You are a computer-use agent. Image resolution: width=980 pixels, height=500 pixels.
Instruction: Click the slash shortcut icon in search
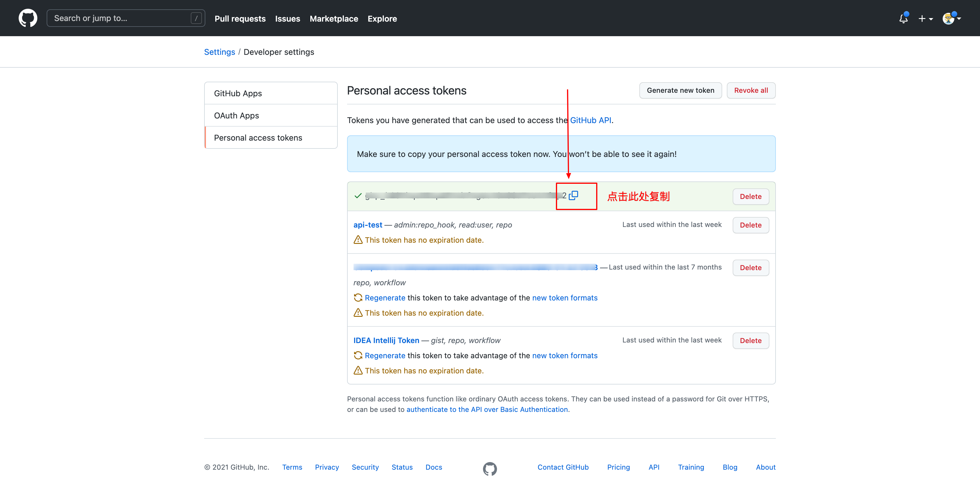tap(196, 18)
